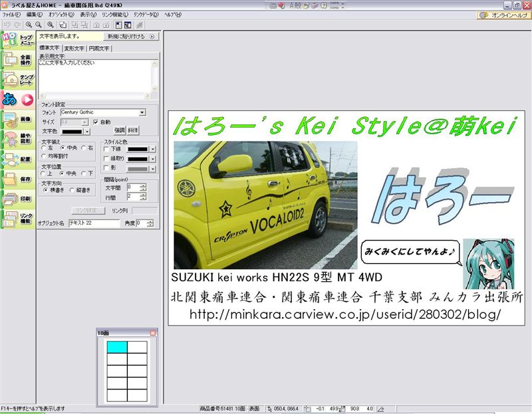Toggle the 自動 auto-size checkbox
Image resolution: width=532 pixels, height=414 pixels.
point(95,122)
